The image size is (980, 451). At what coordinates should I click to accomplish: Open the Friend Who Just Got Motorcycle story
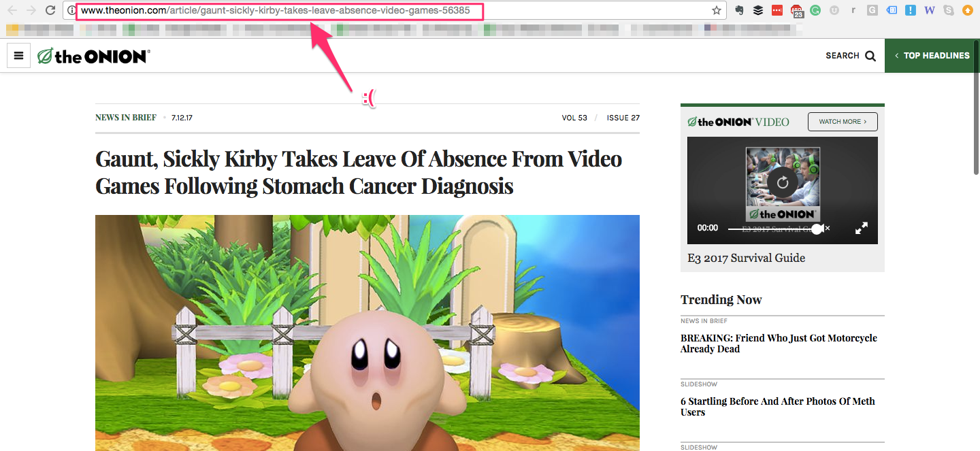click(x=779, y=344)
